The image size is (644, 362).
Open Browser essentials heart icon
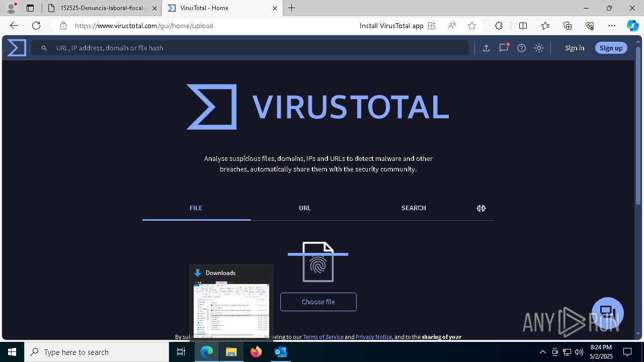pyautogui.click(x=590, y=26)
